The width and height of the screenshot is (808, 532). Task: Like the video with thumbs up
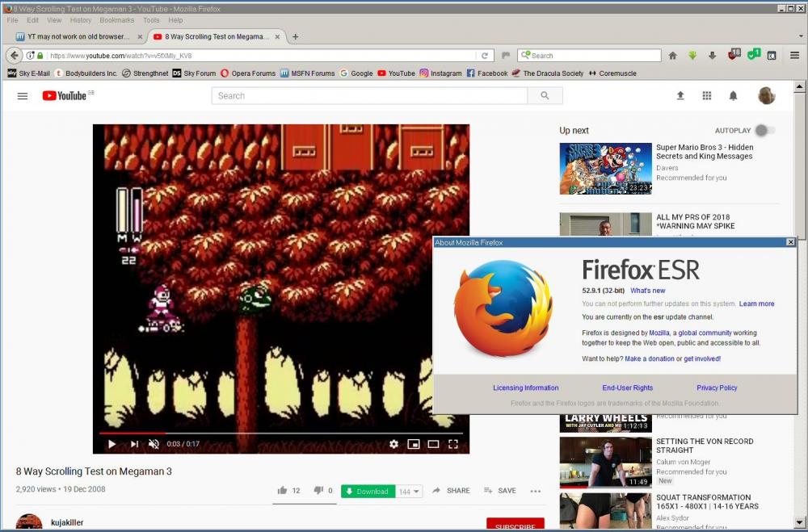(x=283, y=491)
